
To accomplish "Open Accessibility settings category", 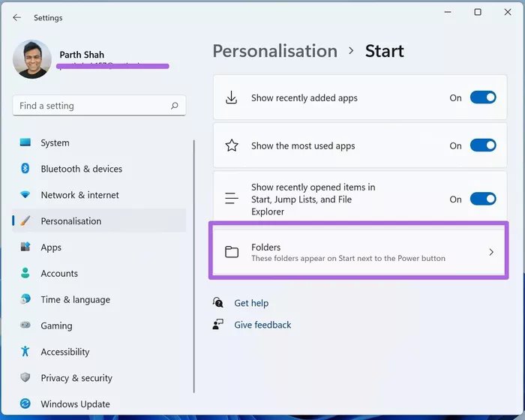I will point(99,352).
